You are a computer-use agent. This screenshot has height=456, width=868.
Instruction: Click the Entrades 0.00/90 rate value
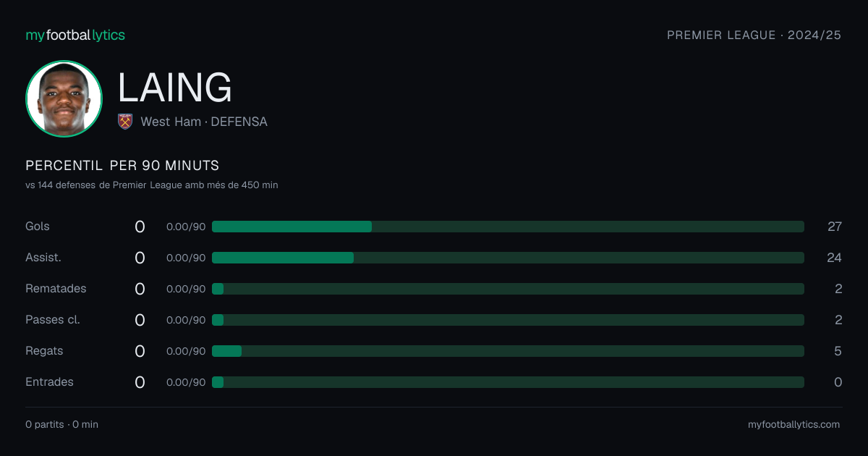pos(186,382)
